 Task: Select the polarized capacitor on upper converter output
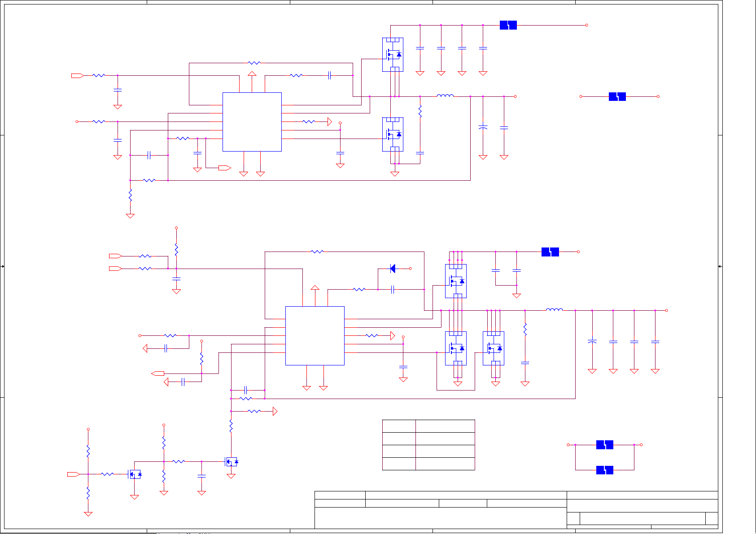[x=483, y=127]
